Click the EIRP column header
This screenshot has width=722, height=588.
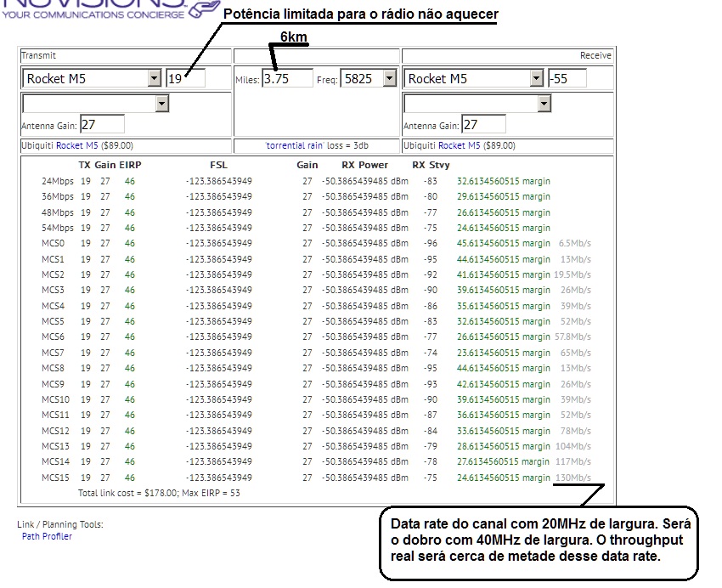130,165
